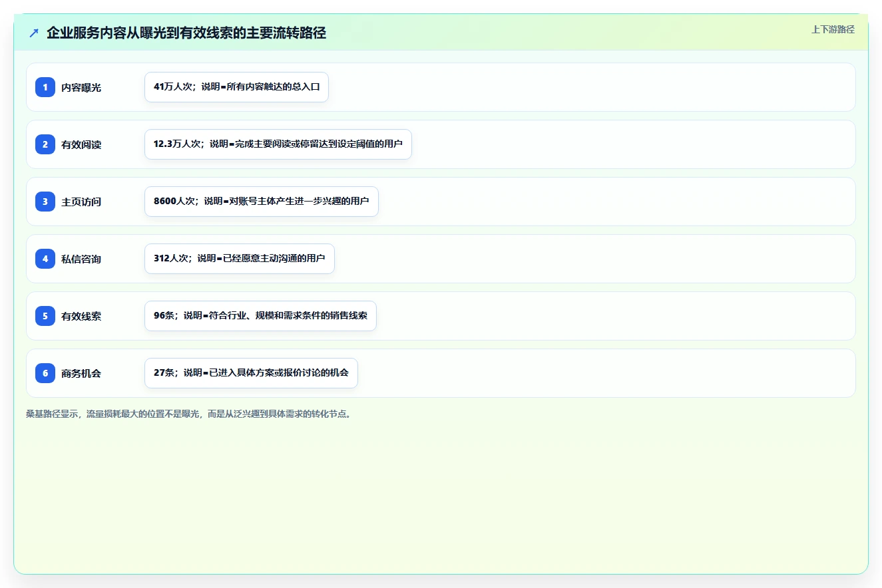
Task: Open the 27条 business opportunity chip
Action: (251, 373)
